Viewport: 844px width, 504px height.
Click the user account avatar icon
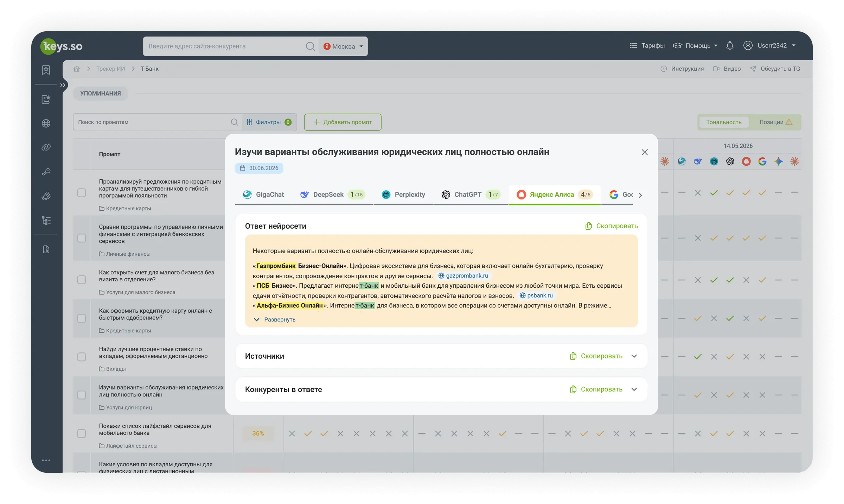pos(748,46)
